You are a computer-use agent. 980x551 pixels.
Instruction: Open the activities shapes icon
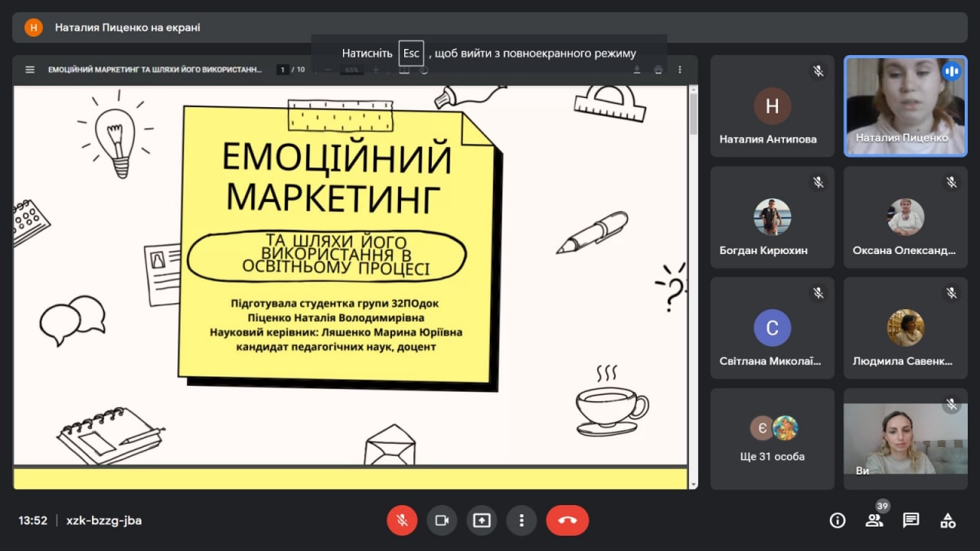[x=948, y=520]
